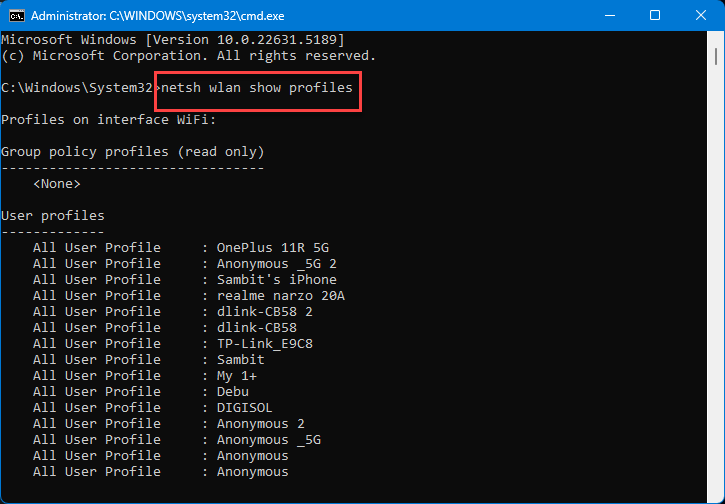Click the 'Anonymous 2' profile name

(x=261, y=424)
